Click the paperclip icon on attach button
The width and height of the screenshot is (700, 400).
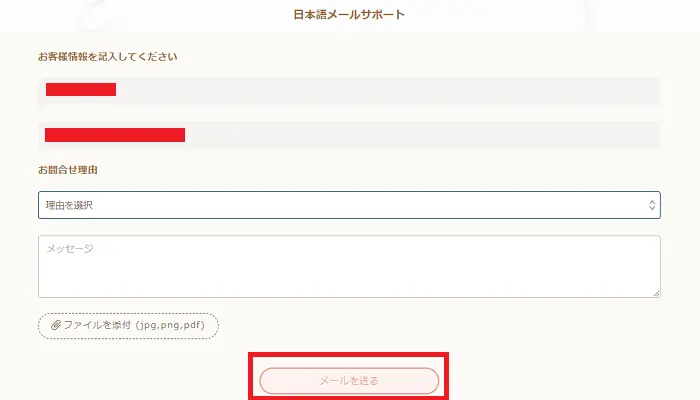(56, 326)
